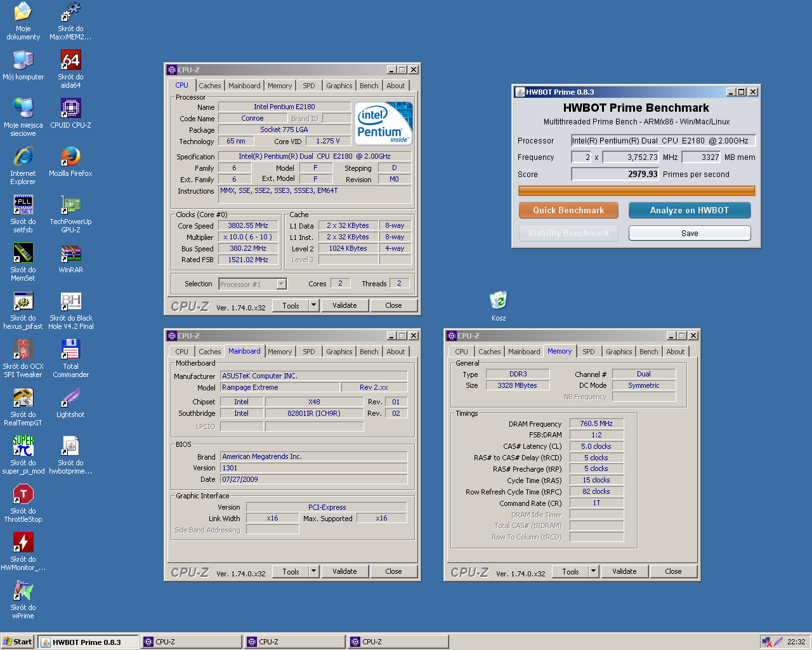Click the DRAM Frequency value 760.5 MHz
This screenshot has width=812, height=650.
point(596,423)
